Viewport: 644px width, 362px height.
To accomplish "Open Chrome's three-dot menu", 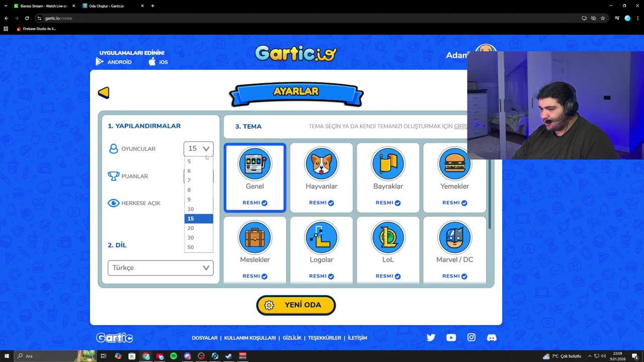I will pos(637,18).
